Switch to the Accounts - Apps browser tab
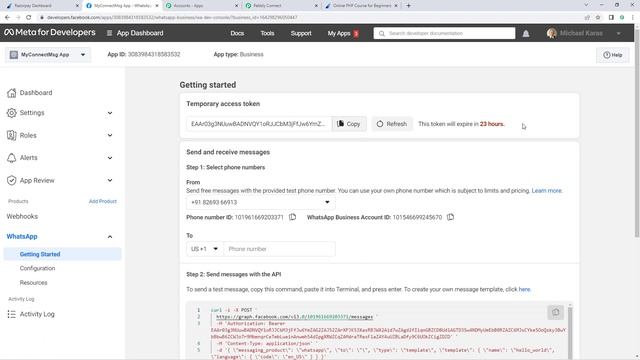Image resolution: width=640 pixels, height=360 pixels. tap(202, 6)
